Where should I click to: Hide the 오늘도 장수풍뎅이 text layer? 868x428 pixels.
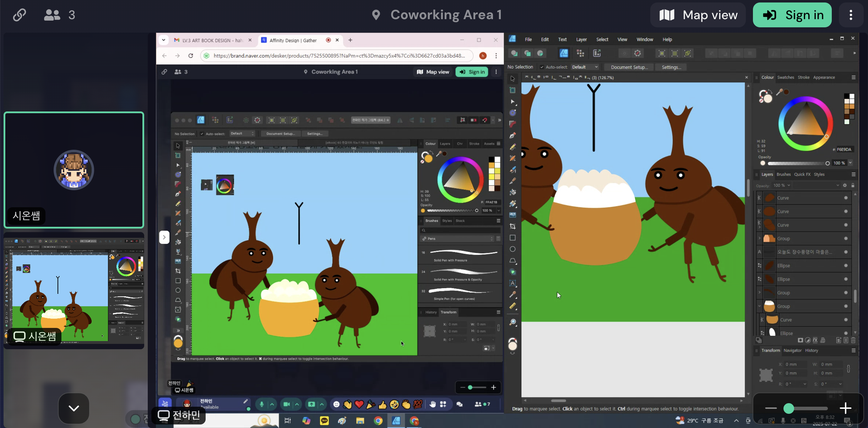(846, 252)
